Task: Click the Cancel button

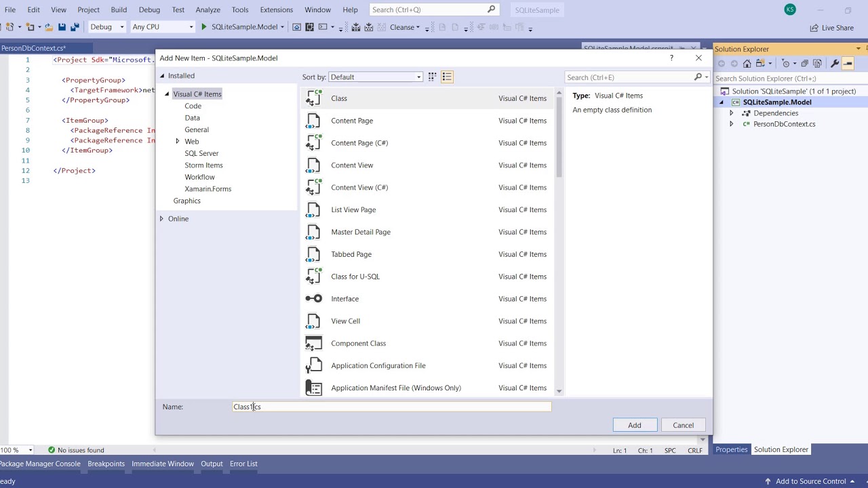Action: [683, 425]
